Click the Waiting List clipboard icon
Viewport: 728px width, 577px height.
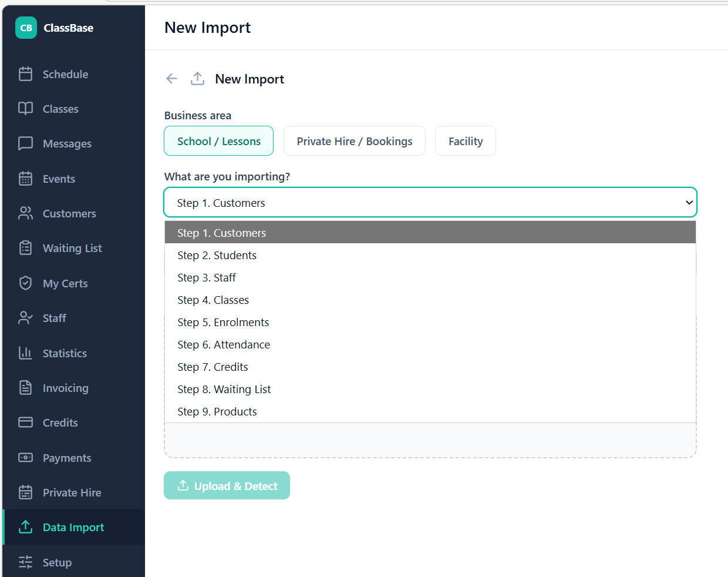25,248
